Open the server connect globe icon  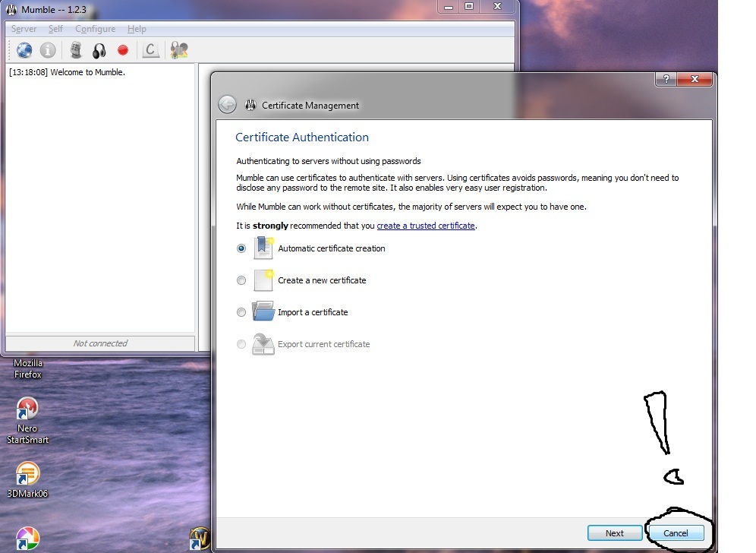coord(24,50)
